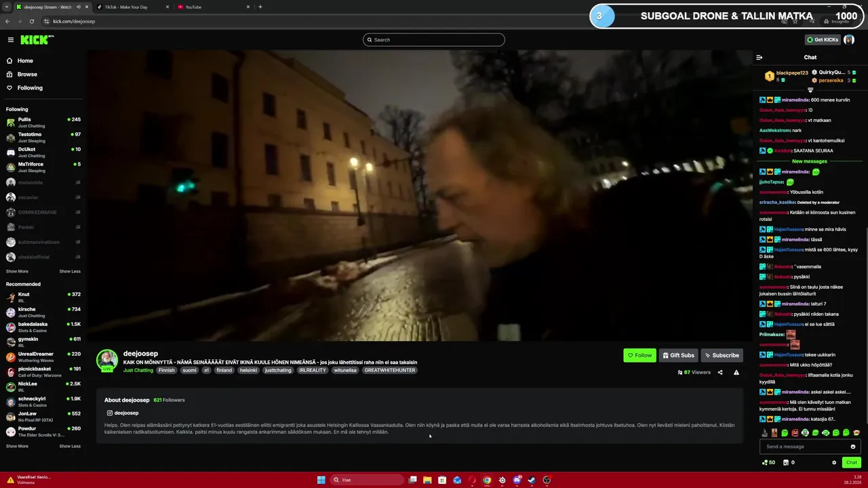Follow the deejoosep channel

point(639,355)
